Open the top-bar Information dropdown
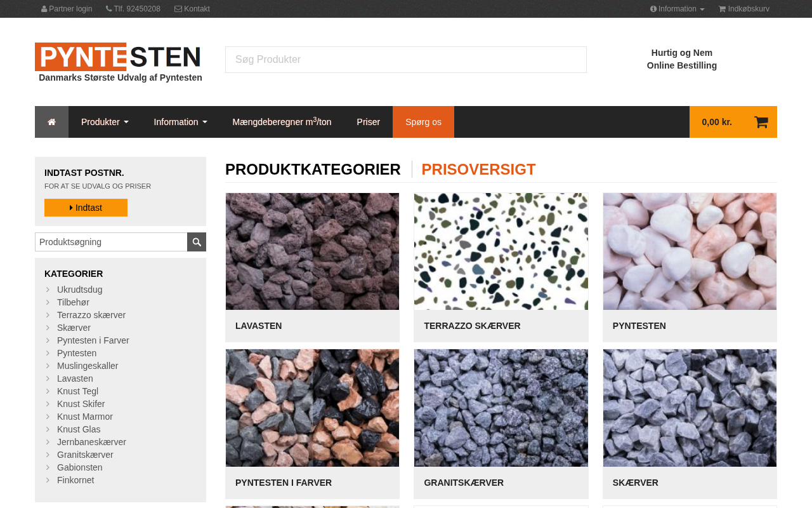This screenshot has width=812, height=508. [677, 9]
